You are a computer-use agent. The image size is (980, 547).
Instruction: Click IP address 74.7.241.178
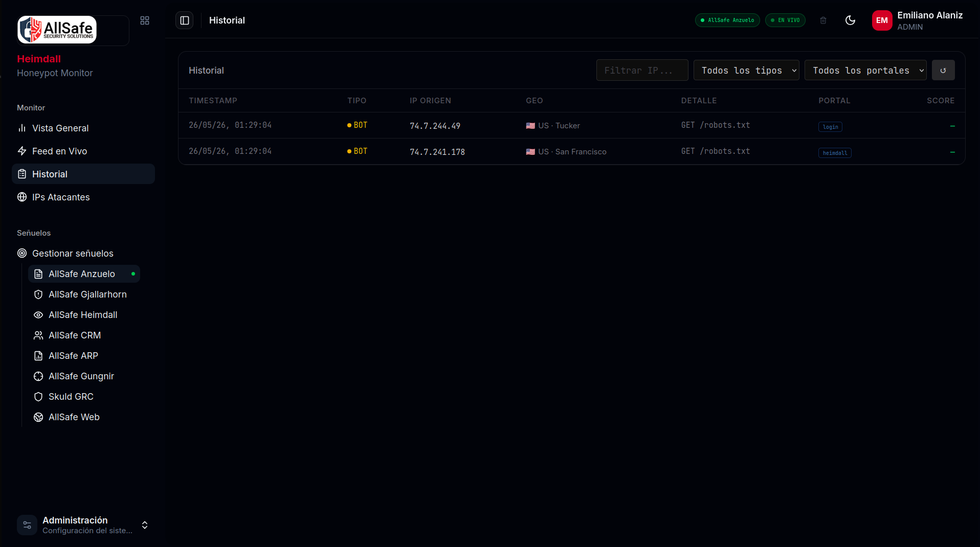point(437,152)
